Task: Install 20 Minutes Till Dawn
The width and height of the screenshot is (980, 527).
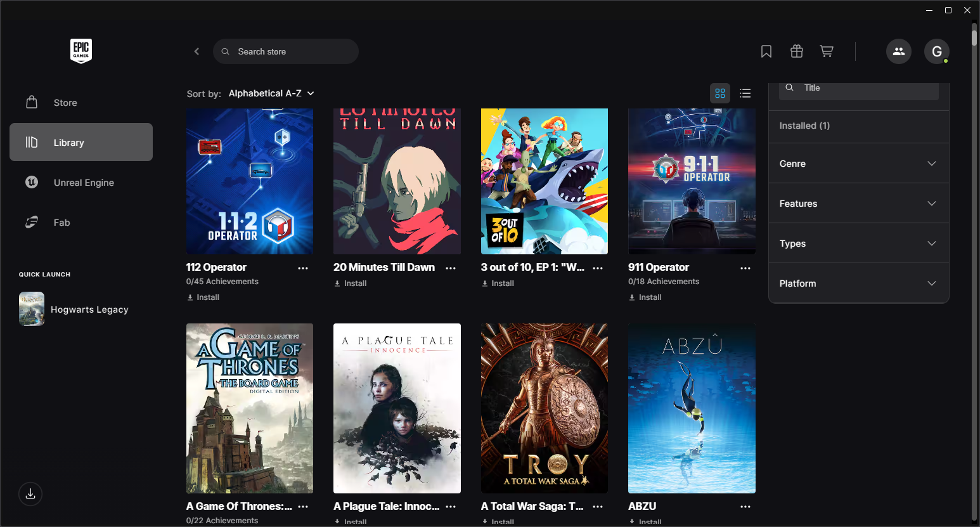Action: coord(351,283)
